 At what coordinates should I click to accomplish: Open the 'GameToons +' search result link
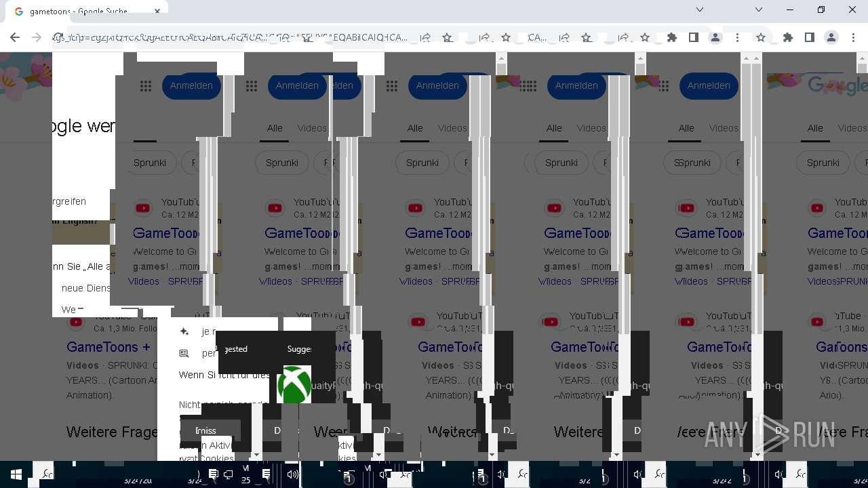click(108, 347)
